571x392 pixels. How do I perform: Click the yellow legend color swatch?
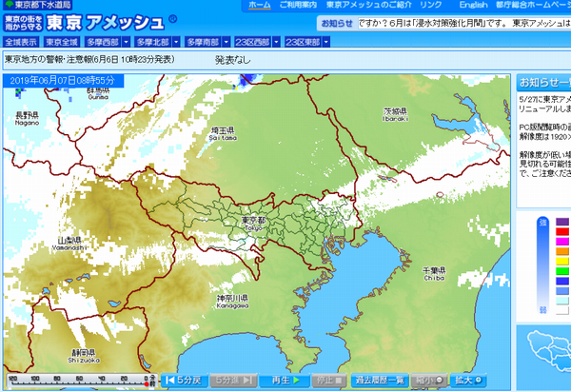[x=561, y=261]
